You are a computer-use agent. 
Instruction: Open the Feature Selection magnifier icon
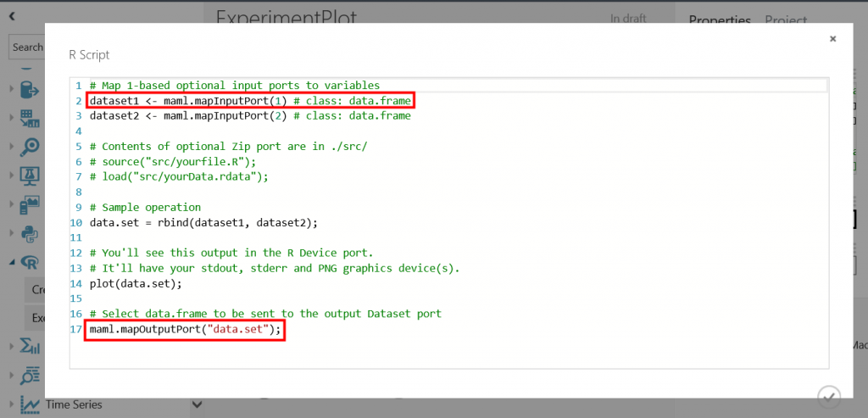pyautogui.click(x=30, y=147)
